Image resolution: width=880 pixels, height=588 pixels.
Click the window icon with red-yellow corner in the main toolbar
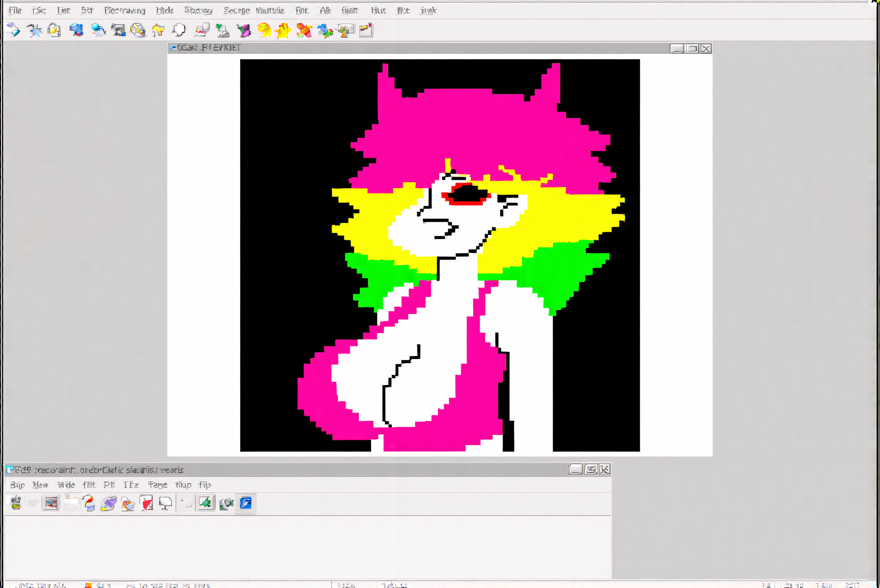pyautogui.click(x=366, y=30)
